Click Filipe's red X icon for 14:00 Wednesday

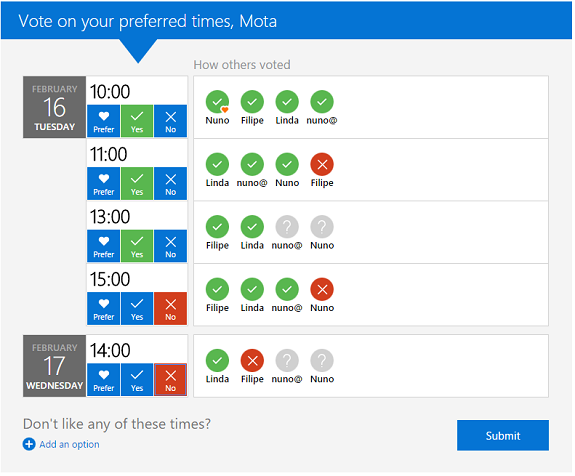pos(252,360)
